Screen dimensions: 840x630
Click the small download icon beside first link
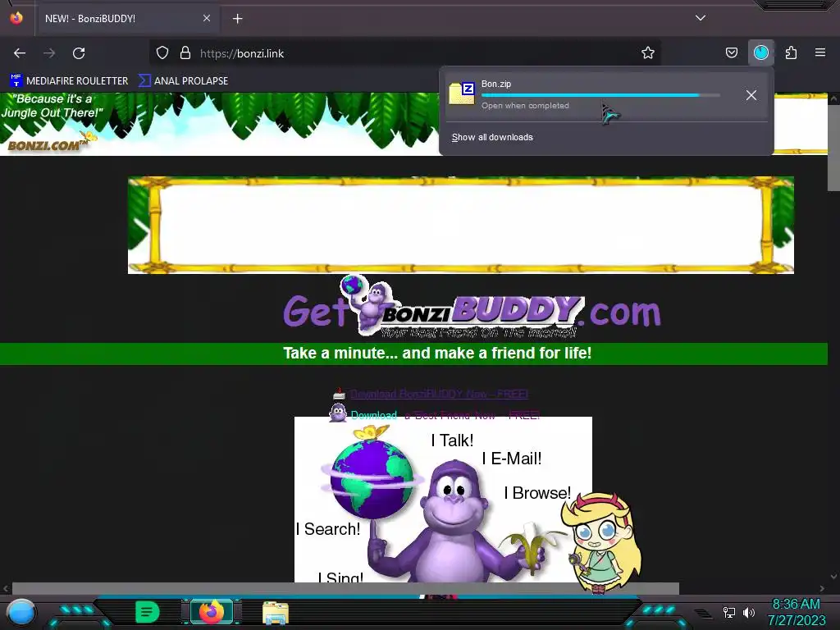coord(339,395)
